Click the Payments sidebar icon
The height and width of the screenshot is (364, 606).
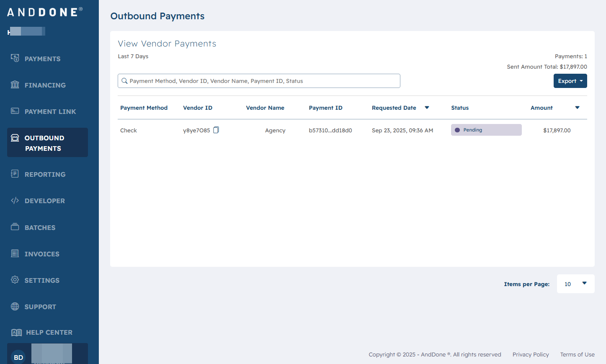(15, 58)
